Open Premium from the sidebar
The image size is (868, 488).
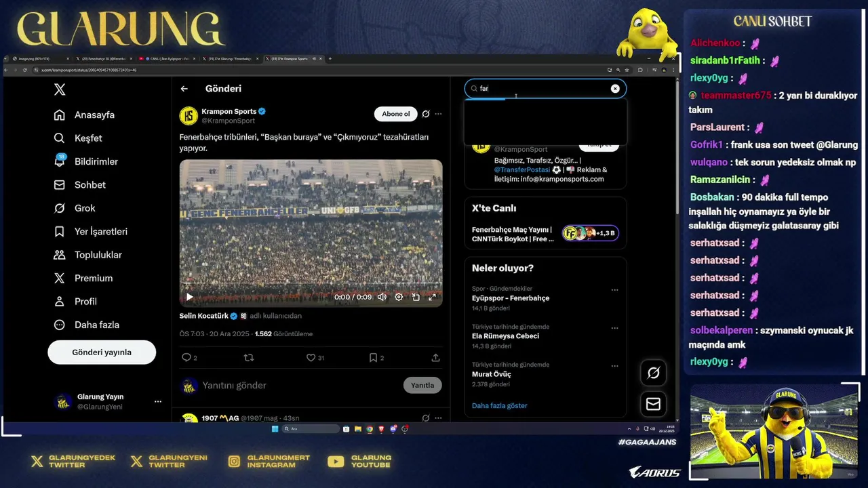coord(83,278)
